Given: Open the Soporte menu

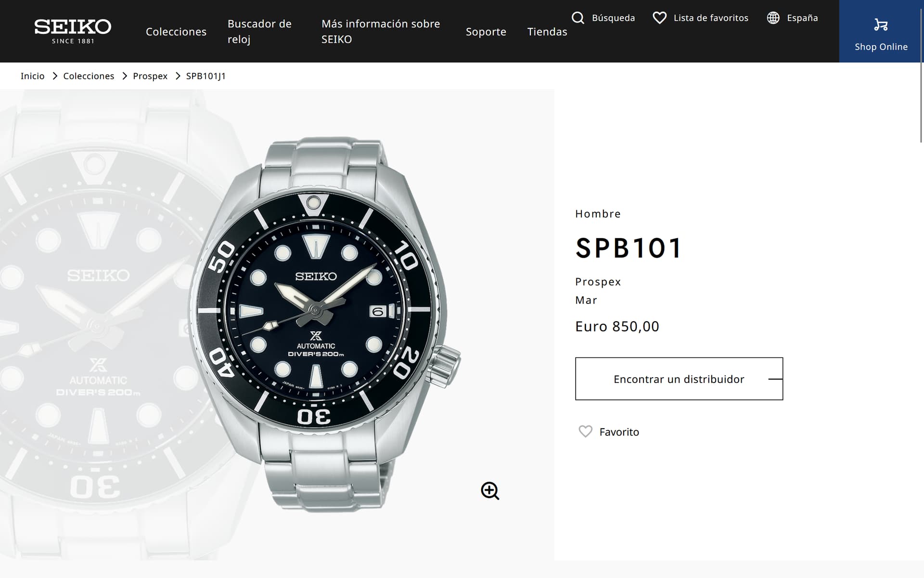Looking at the screenshot, I should coord(486,32).
